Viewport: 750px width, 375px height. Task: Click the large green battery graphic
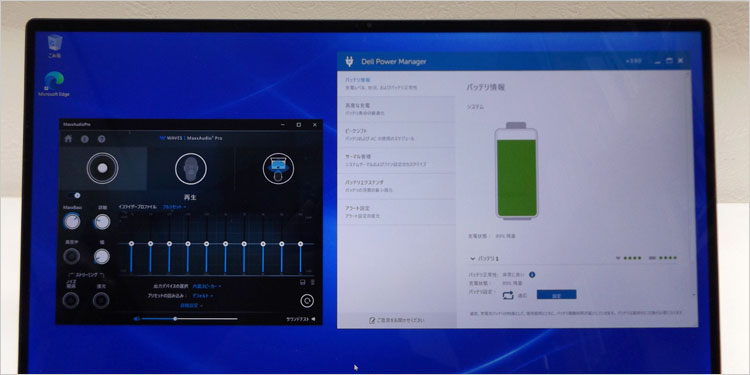click(516, 171)
